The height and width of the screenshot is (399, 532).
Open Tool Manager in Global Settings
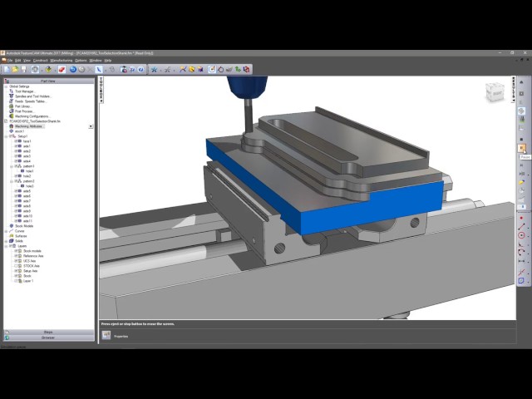coord(25,91)
